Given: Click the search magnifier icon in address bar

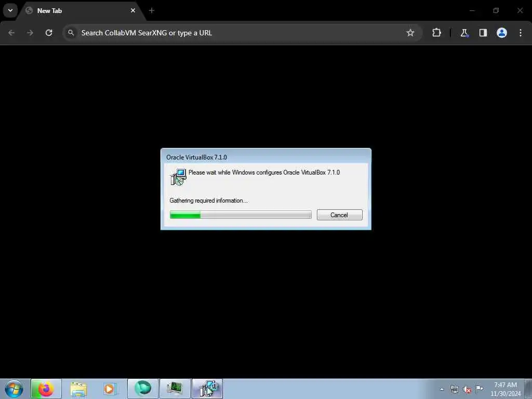Looking at the screenshot, I should [x=71, y=33].
